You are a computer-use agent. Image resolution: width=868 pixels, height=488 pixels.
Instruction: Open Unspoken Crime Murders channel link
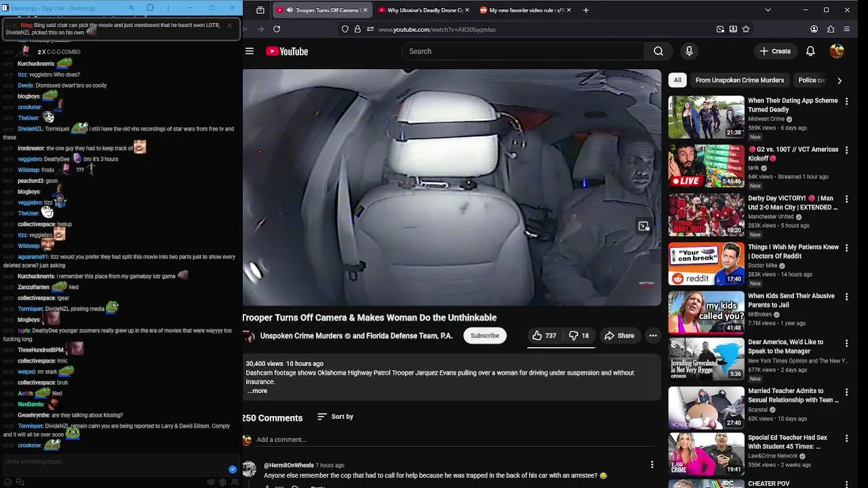point(301,335)
